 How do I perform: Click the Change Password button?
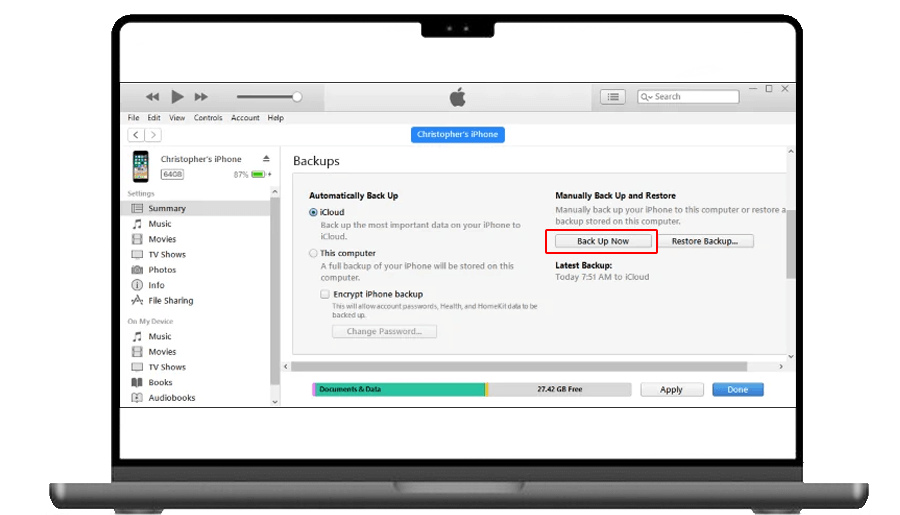(x=384, y=331)
